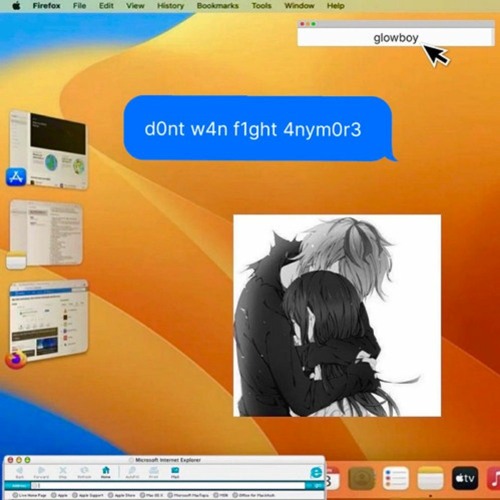Click the blue 'd0nt w4n f1ght 4nym0r3' bubble
This screenshot has height=500, width=500.
258,128
